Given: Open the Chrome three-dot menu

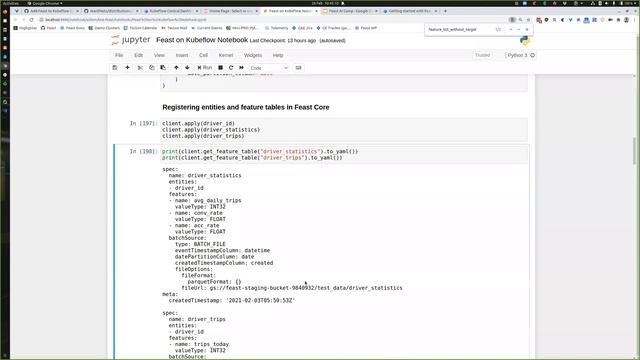Looking at the screenshot, I should pos(635,20).
